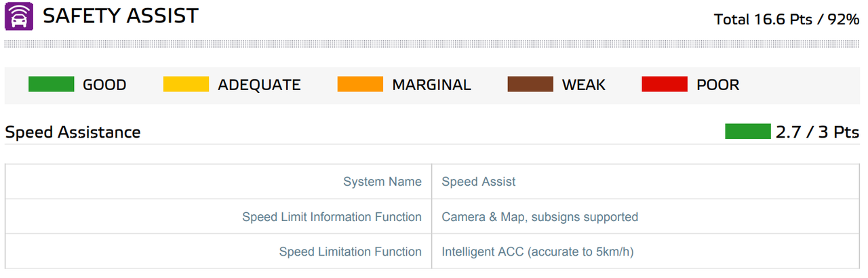Click the SAFETY ASSIST heading
The height and width of the screenshot is (278, 868).
[121, 16]
